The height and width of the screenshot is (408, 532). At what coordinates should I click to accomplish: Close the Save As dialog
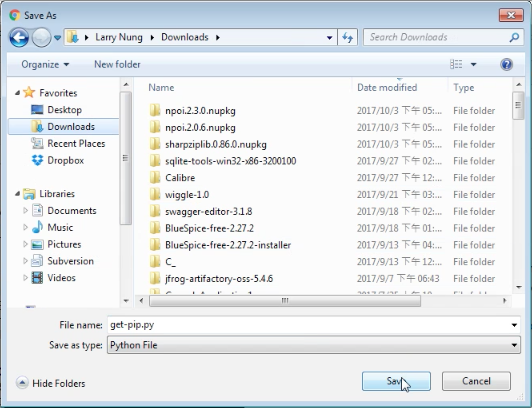[x=511, y=15]
